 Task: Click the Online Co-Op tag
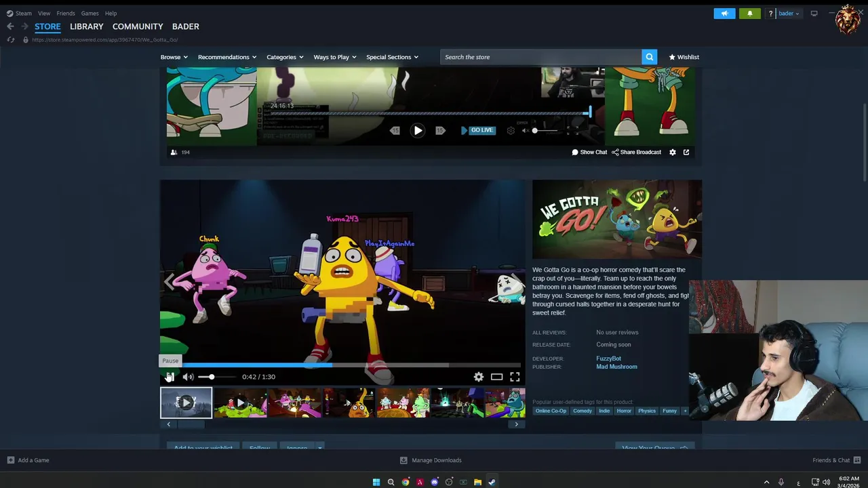coord(551,411)
